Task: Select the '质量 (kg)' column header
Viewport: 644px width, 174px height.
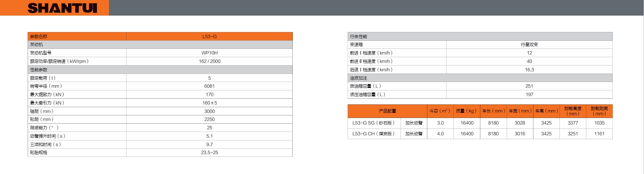Action: [x=467, y=111]
